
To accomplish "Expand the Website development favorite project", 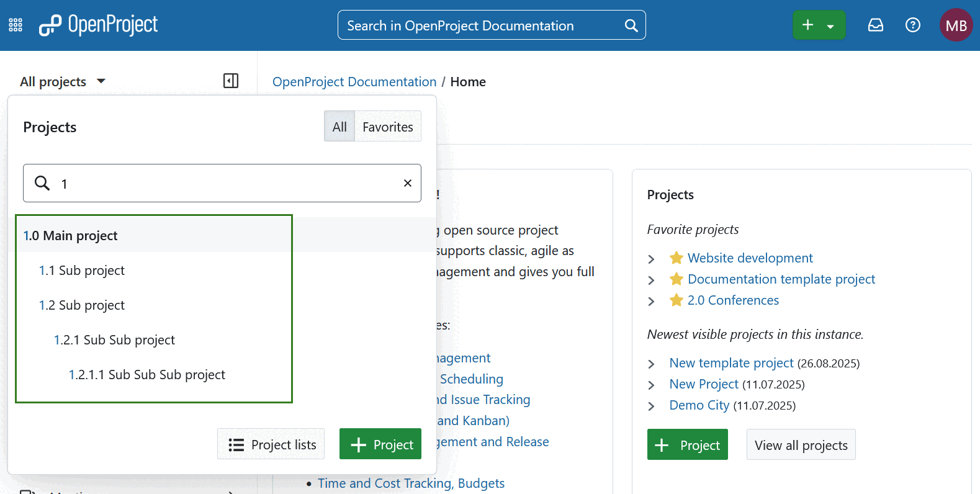I will pyautogui.click(x=651, y=259).
